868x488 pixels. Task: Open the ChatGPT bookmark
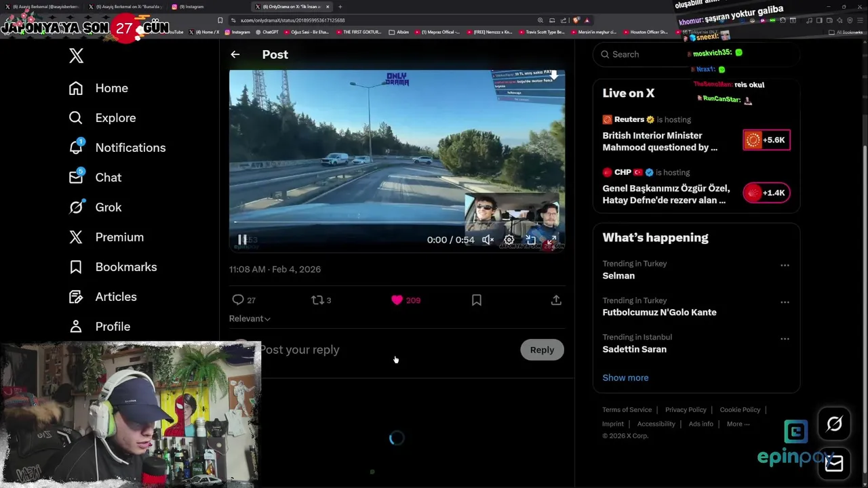(267, 32)
